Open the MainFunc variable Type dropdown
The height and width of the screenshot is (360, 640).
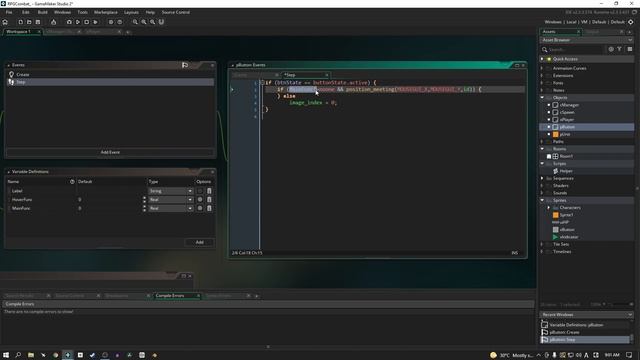click(x=170, y=208)
